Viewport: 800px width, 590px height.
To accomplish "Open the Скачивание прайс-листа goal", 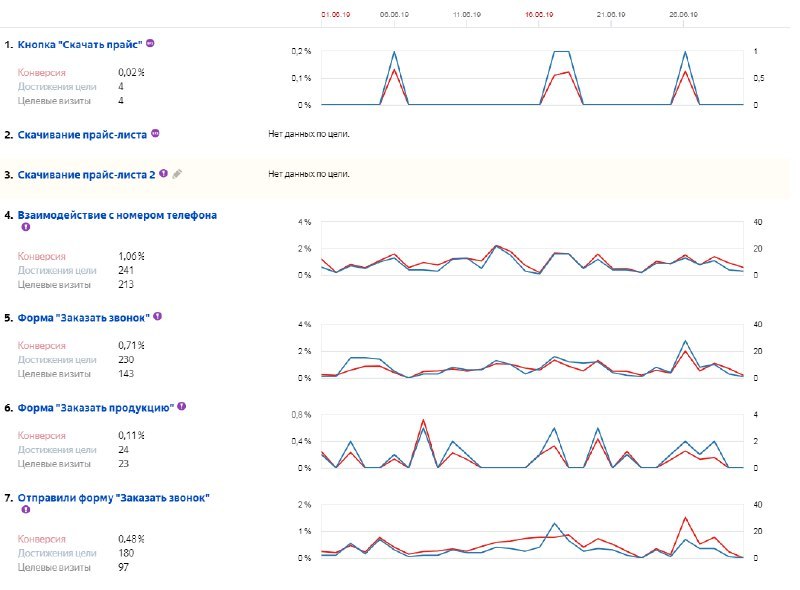I will click(82, 135).
